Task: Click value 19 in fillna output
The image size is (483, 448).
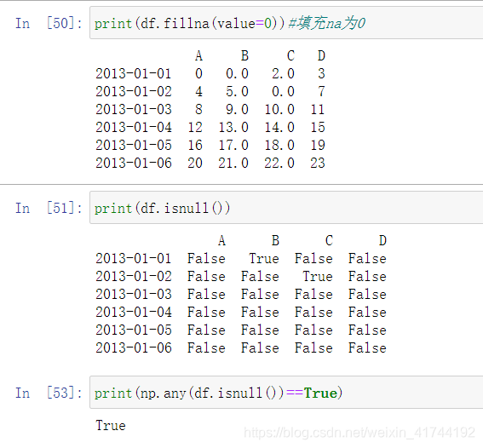Action: pyautogui.click(x=318, y=145)
